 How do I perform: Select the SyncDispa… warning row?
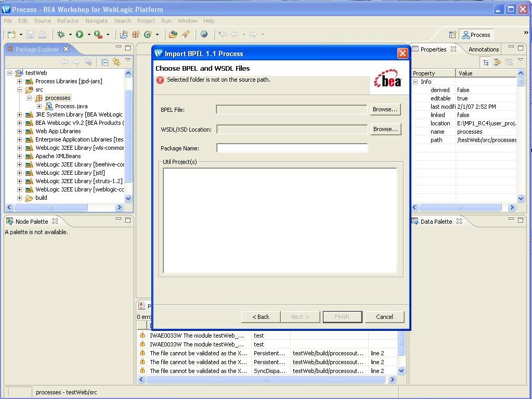pyautogui.click(x=267, y=371)
